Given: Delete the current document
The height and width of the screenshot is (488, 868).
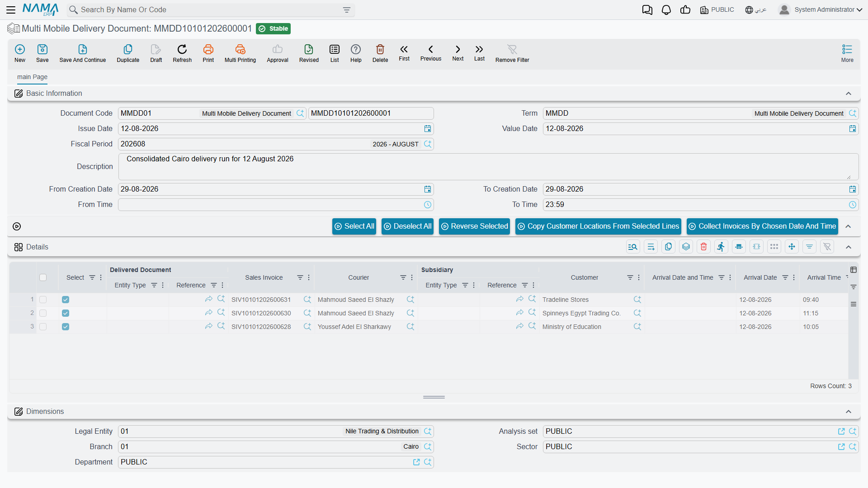Looking at the screenshot, I should pos(380,53).
